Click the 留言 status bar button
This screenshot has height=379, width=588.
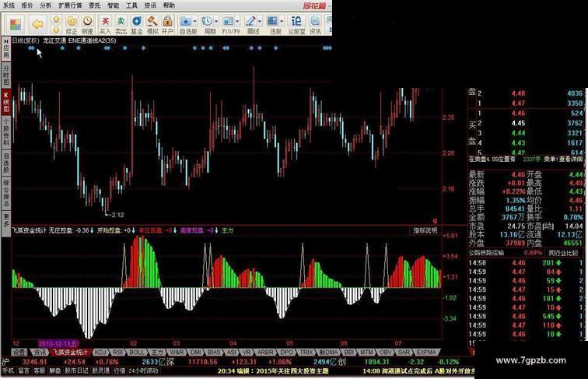(23, 370)
